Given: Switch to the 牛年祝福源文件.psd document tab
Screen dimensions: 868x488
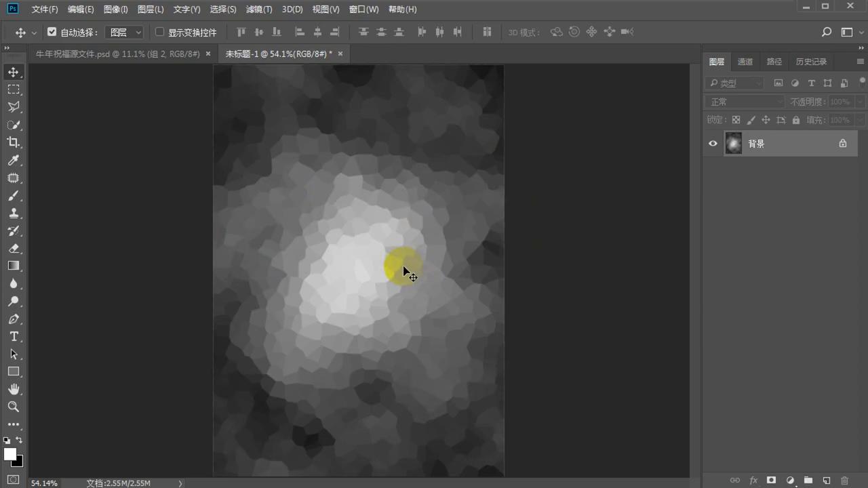Looking at the screenshot, I should [x=117, y=54].
